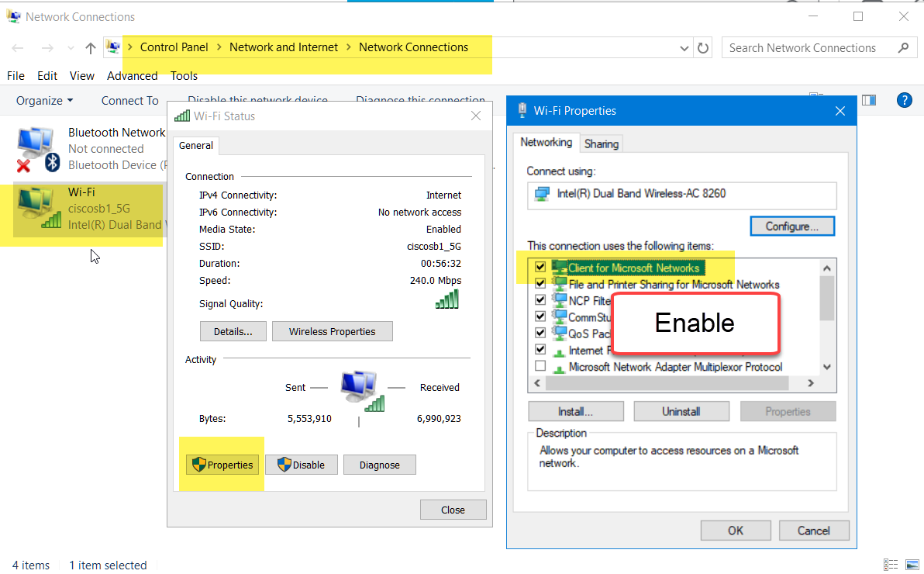924x574 pixels.
Task: Toggle the CommStu item checkbox
Action: tap(540, 316)
